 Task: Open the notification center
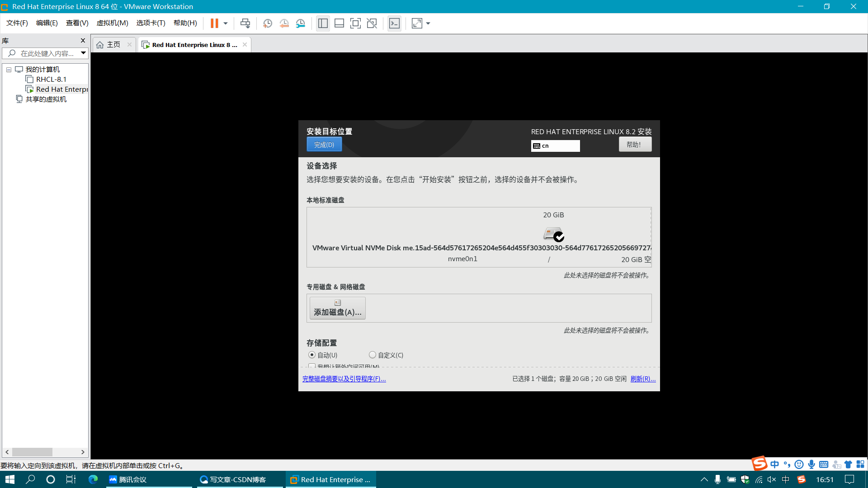pyautogui.click(x=850, y=479)
